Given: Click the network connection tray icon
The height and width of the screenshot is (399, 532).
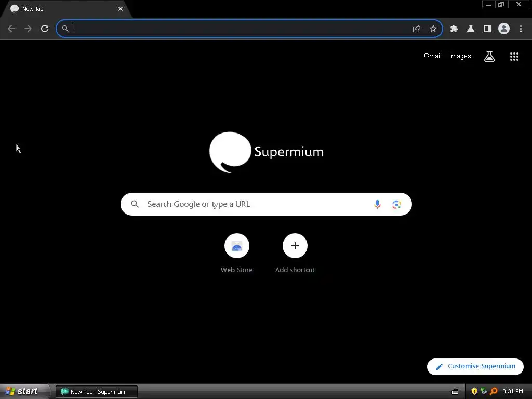Looking at the screenshot, I should coord(484,392).
